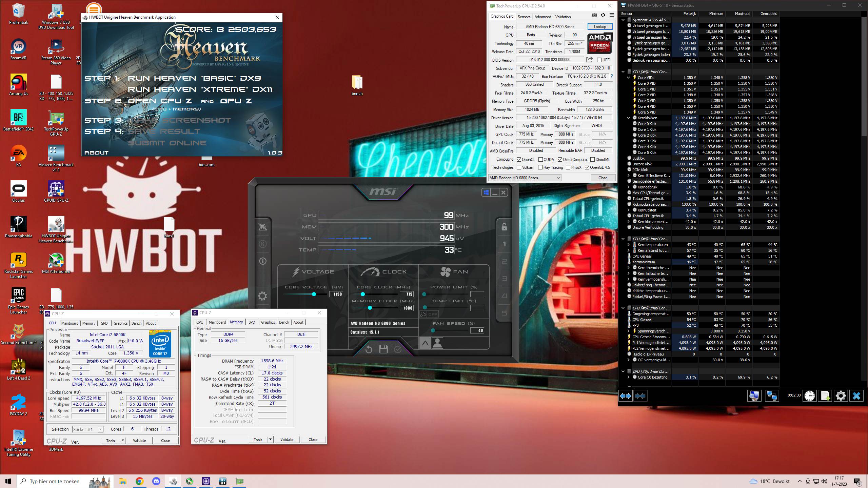Click ABOUT in HWBOT Heaven application
This screenshot has height=488, width=868.
tap(96, 153)
